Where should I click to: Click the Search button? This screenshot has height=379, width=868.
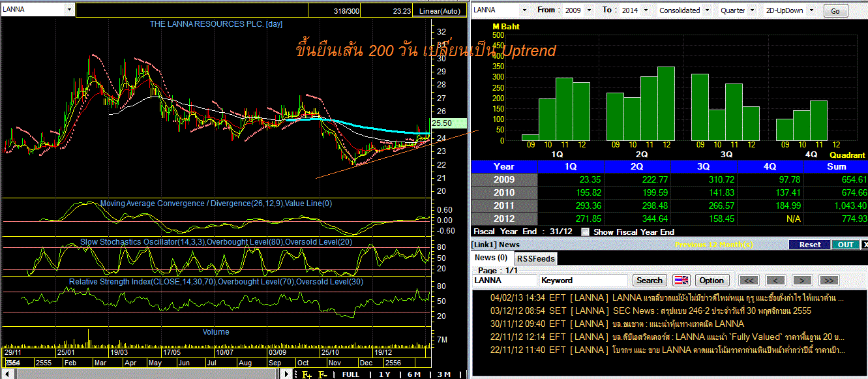coord(650,280)
